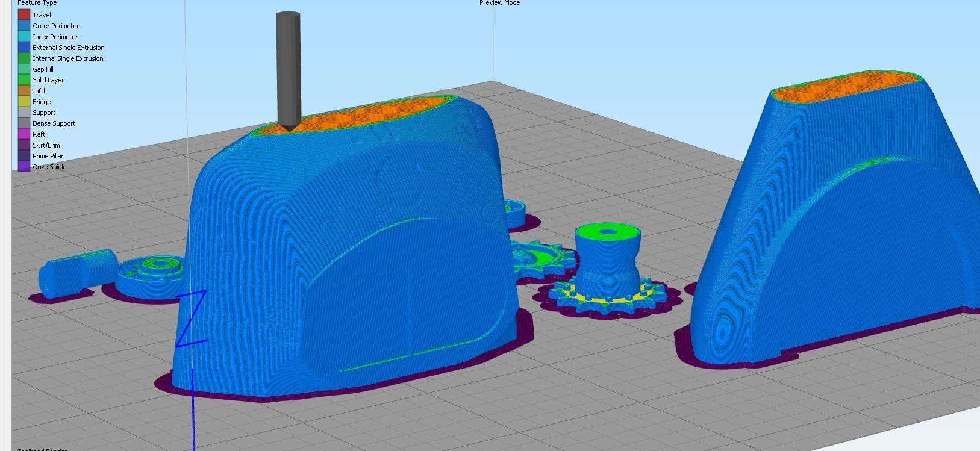Click the "Feature Type" legend heading
Image resolution: width=980 pixels, height=451 pixels.
click(x=37, y=3)
